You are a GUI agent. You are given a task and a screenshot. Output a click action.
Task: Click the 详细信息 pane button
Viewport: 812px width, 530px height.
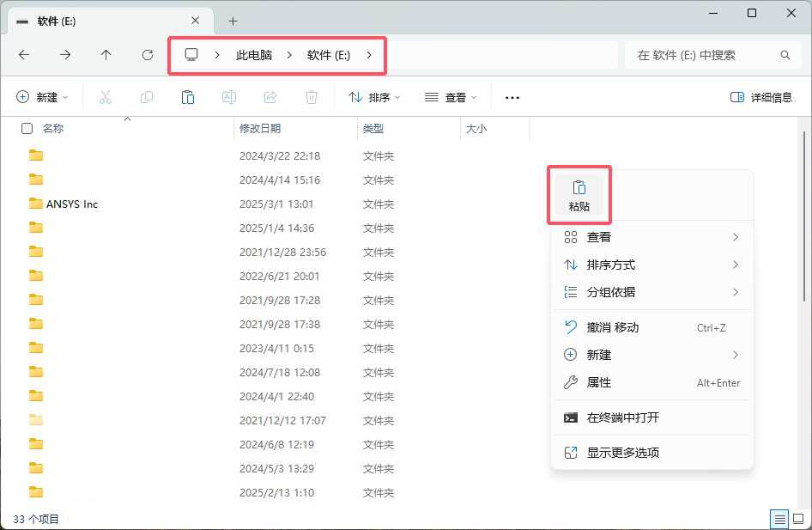[x=761, y=98]
